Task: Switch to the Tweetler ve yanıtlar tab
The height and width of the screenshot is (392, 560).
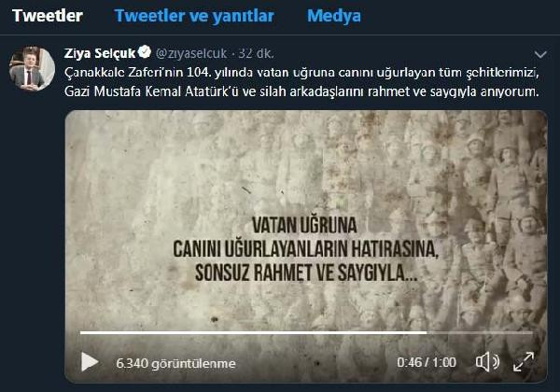Action: pyautogui.click(x=194, y=16)
